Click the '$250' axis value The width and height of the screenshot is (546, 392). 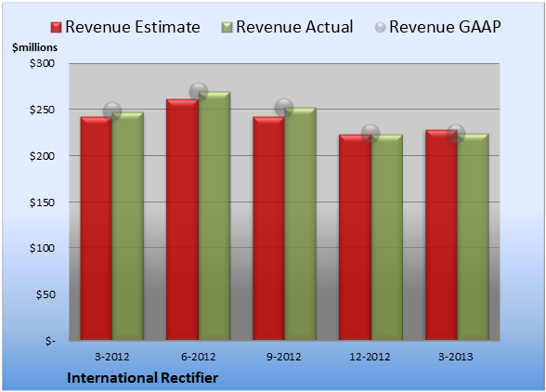(42, 110)
